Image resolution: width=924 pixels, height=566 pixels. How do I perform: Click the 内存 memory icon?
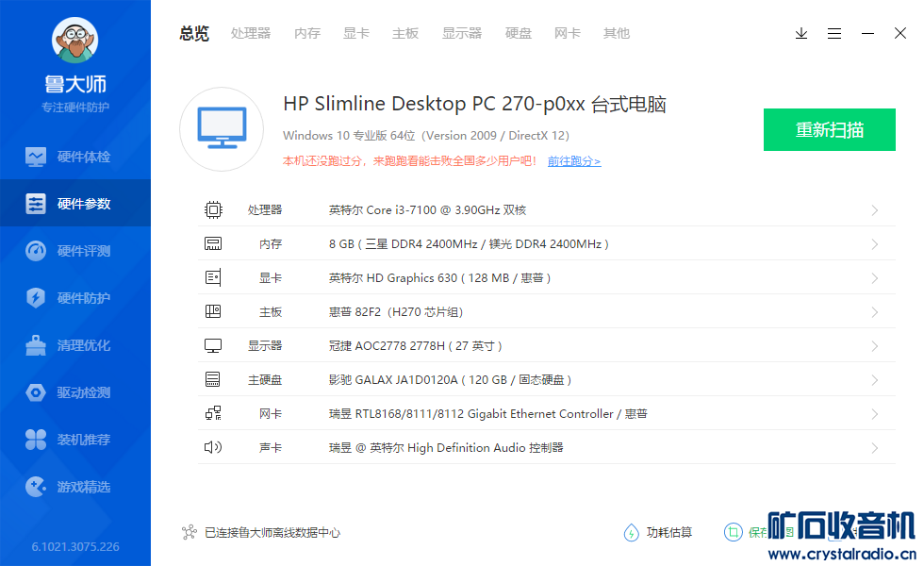pyautogui.click(x=213, y=243)
